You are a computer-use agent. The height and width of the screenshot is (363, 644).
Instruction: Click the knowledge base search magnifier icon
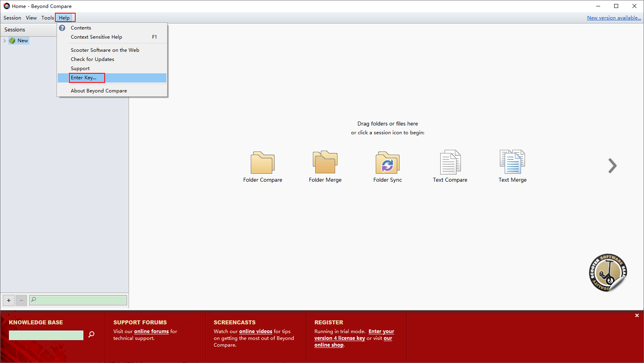click(92, 334)
